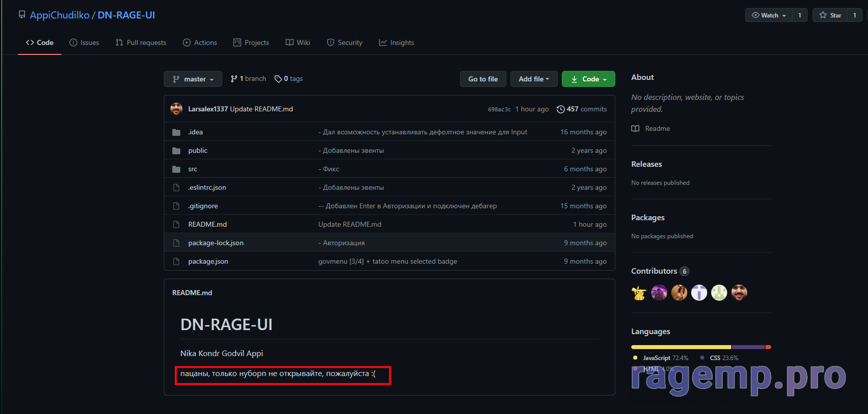Open the src folder icon
This screenshot has width=868, height=414.
point(176,169)
